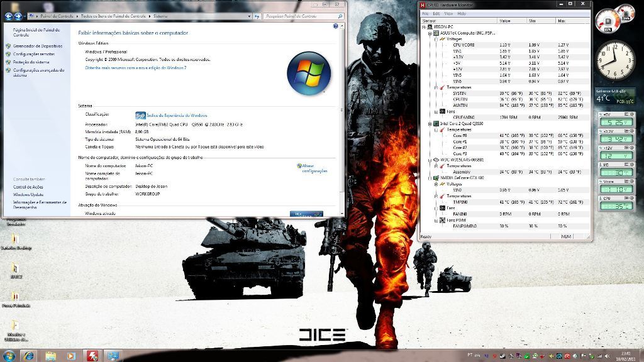
Task: Open Windows Explorer folder on taskbar
Action: coord(50,356)
